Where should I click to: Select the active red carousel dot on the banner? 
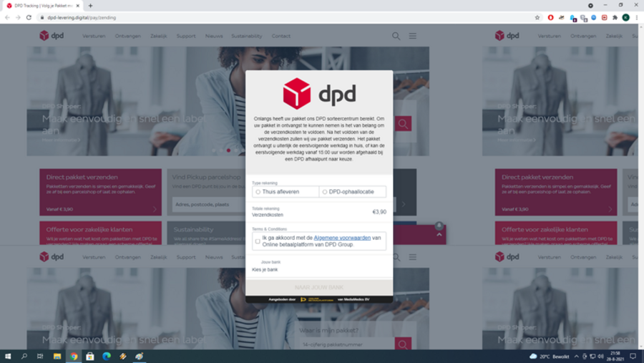[228, 150]
